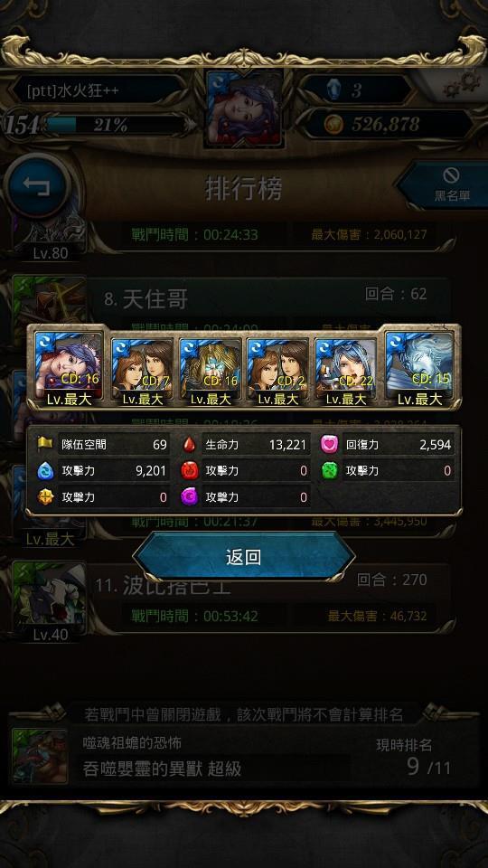Screen dimensions: 488x868
Task: Tap the red HP droplet icon
Action: pyautogui.click(x=189, y=444)
